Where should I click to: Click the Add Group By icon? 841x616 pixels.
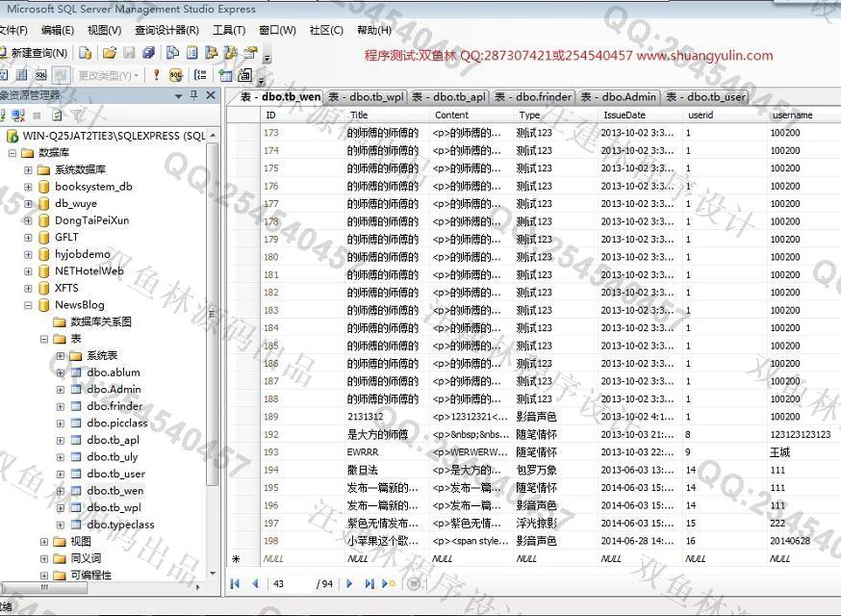coord(200,75)
